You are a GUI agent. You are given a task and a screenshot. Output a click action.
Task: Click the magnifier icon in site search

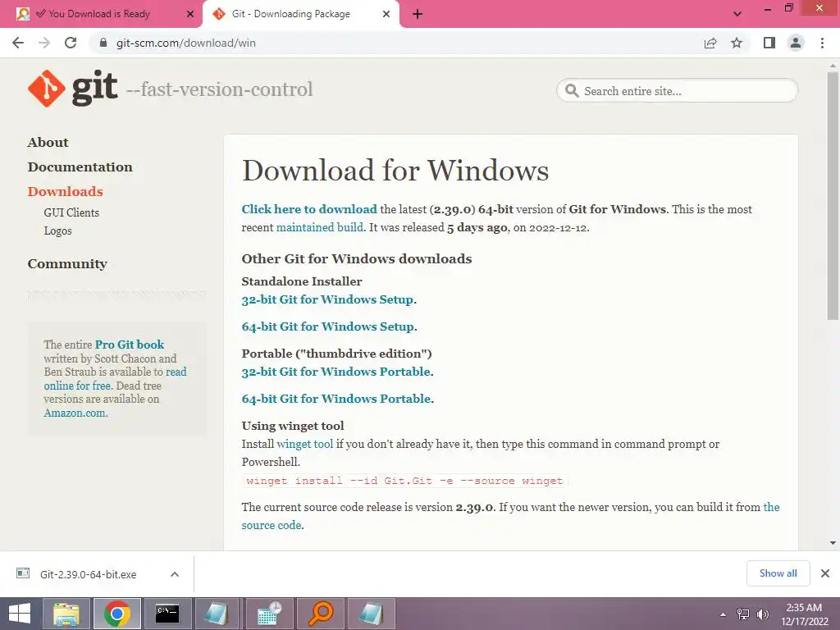[x=572, y=90]
